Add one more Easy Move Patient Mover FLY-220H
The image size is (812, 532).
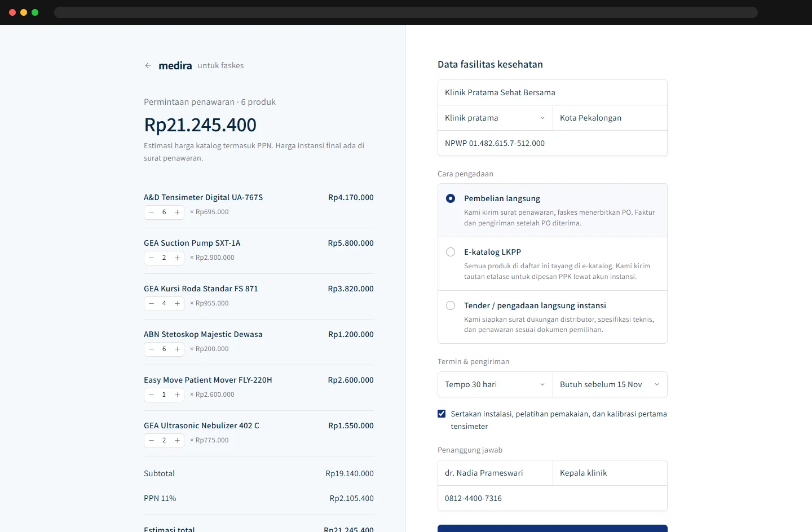tap(177, 395)
